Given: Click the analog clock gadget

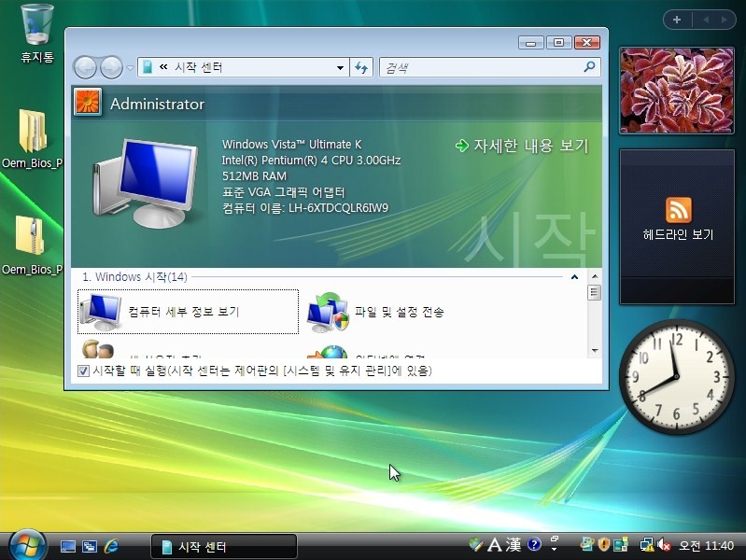Looking at the screenshot, I should 677,376.
